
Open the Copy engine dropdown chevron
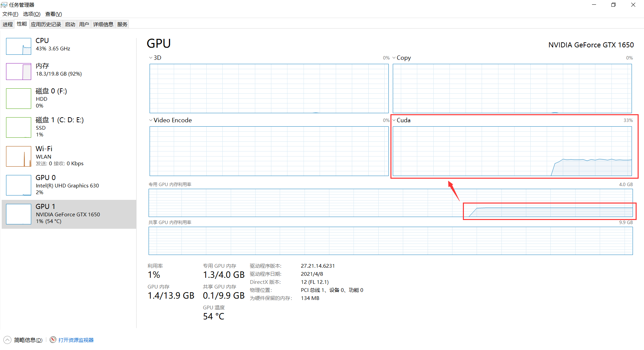[x=394, y=58]
